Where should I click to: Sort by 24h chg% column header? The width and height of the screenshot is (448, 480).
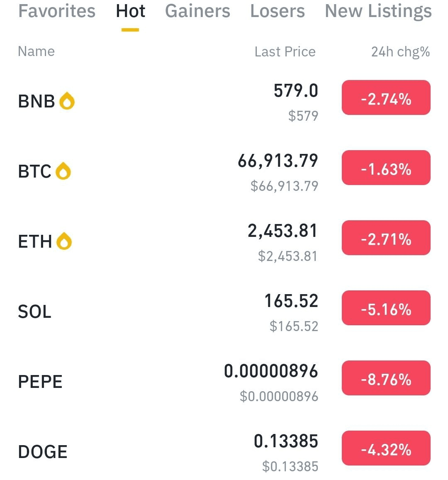click(x=400, y=51)
